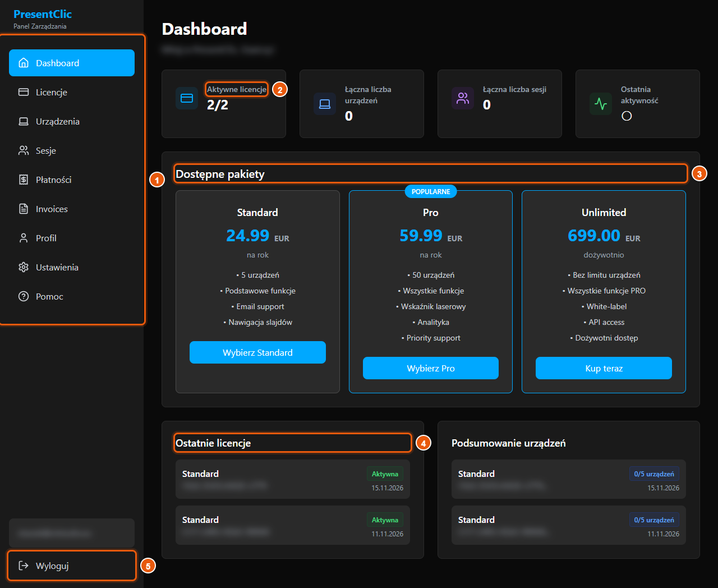Click the PresentClic logo text
This screenshot has height=588, width=718.
(x=43, y=14)
